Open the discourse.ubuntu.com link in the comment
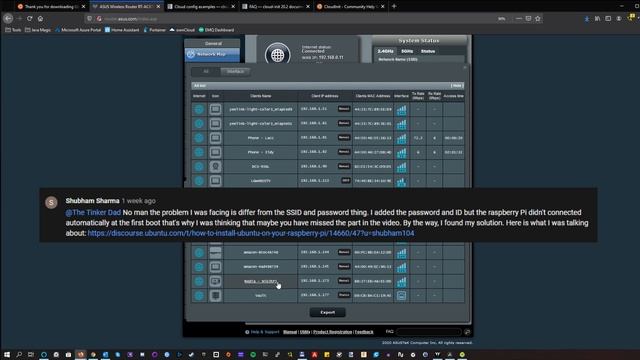640x360 pixels. click(251, 233)
